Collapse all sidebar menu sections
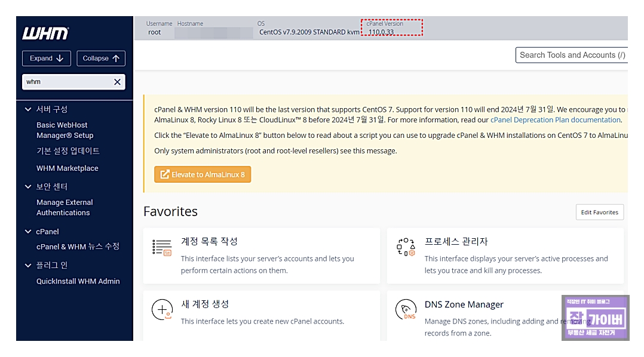 pos(101,59)
